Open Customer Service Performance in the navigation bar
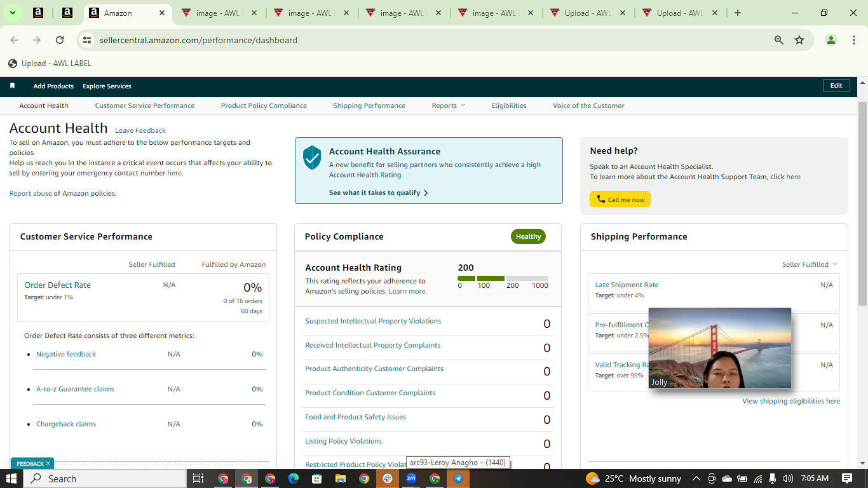 (145, 105)
